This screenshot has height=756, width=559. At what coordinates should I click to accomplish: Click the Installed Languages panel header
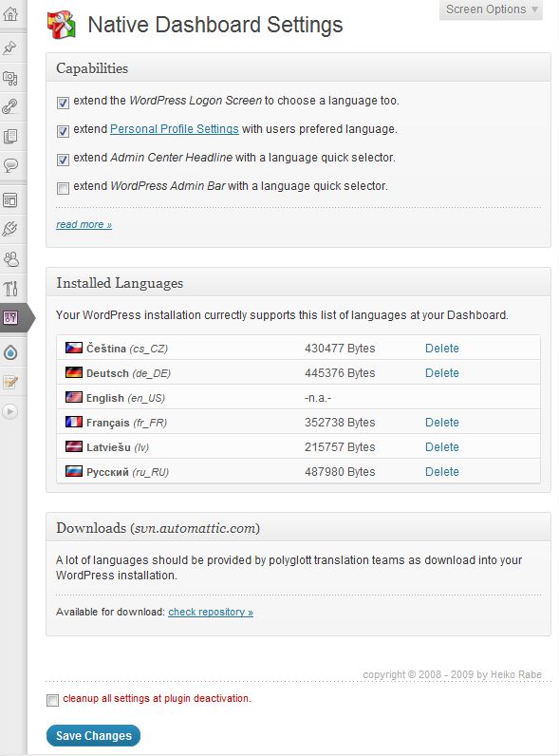tap(298, 282)
